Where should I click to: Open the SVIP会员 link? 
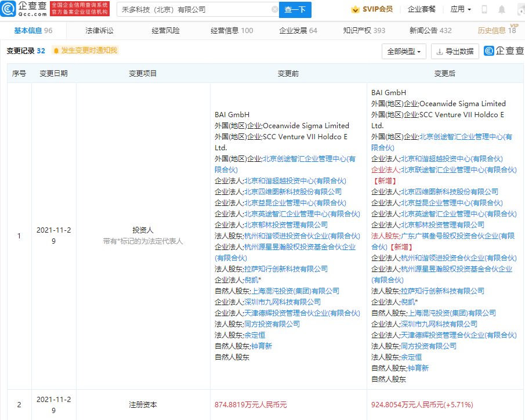pos(378,9)
